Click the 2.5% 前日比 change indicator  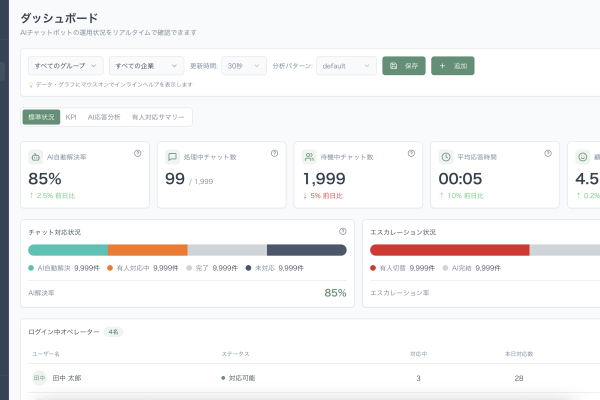click(52, 196)
